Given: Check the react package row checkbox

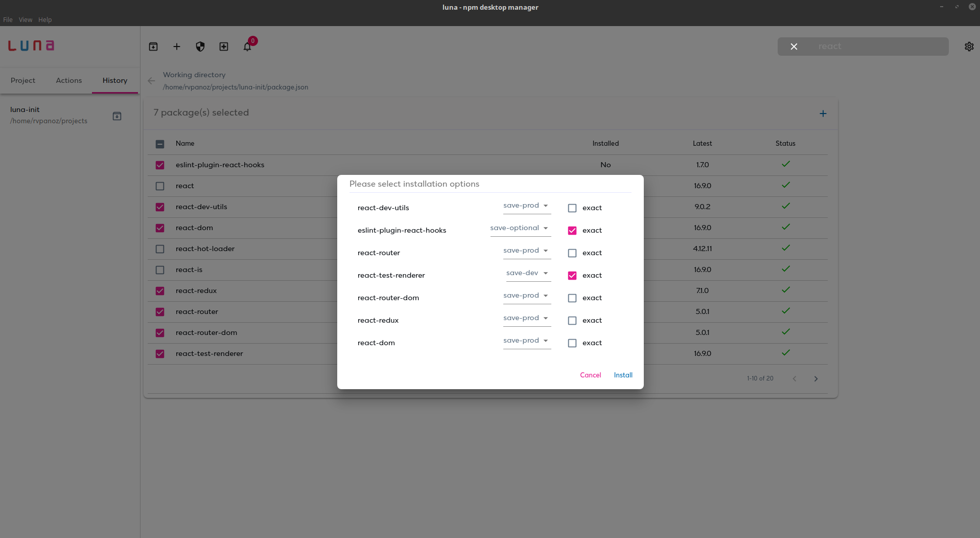Looking at the screenshot, I should pos(160,186).
